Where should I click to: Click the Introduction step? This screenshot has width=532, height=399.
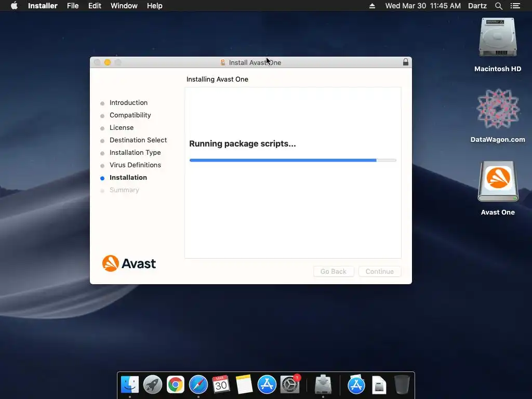tap(128, 102)
